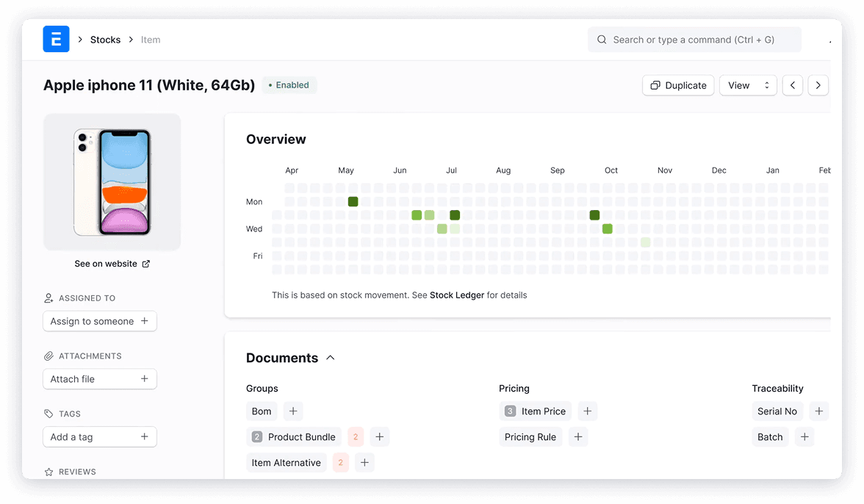Collapse the Documents section chevron
Screen dimensions: 864x504
pyautogui.click(x=331, y=358)
